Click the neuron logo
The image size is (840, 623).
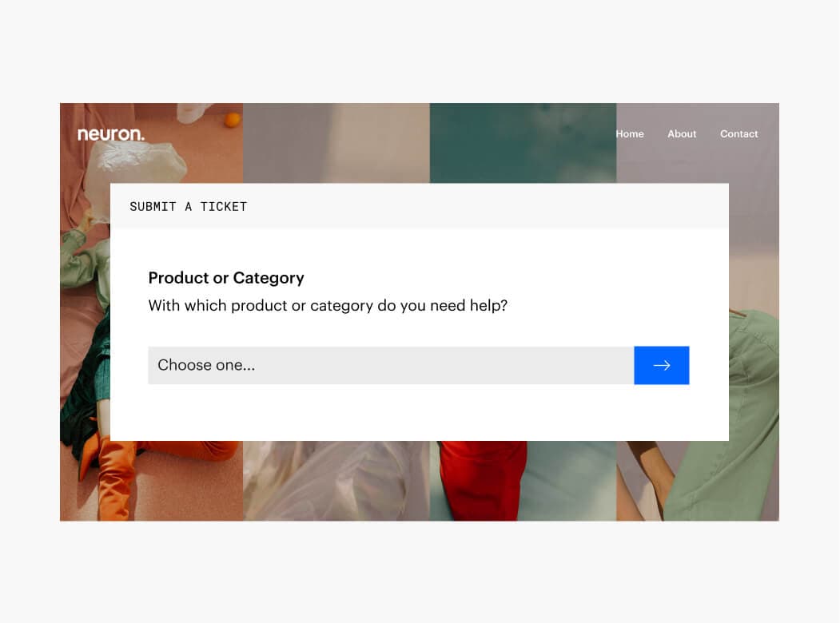pyautogui.click(x=111, y=134)
